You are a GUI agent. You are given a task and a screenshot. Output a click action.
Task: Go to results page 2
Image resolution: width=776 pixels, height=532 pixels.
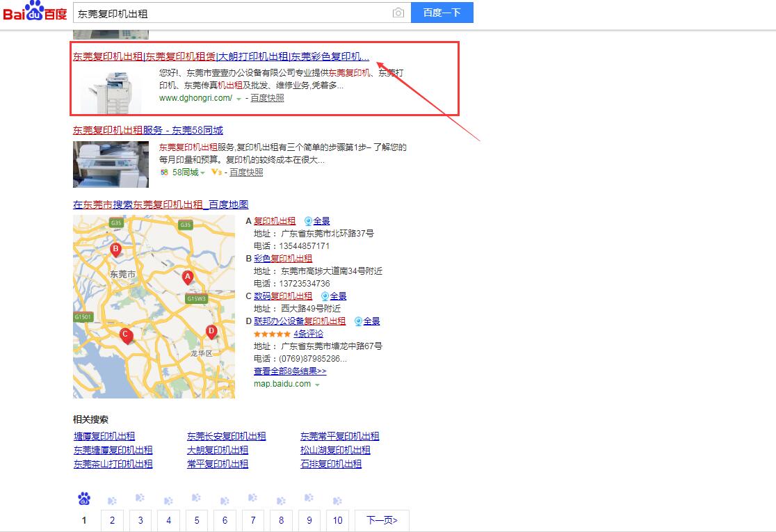(x=112, y=520)
